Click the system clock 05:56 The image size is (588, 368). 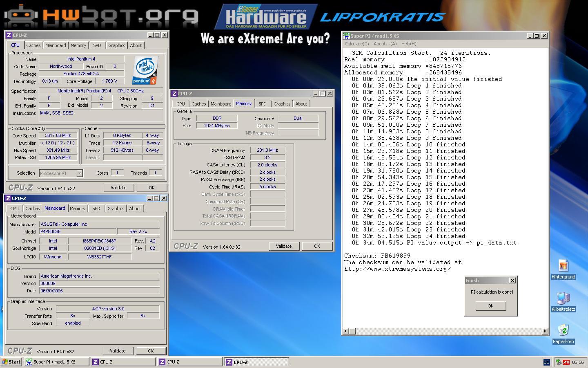click(x=578, y=362)
